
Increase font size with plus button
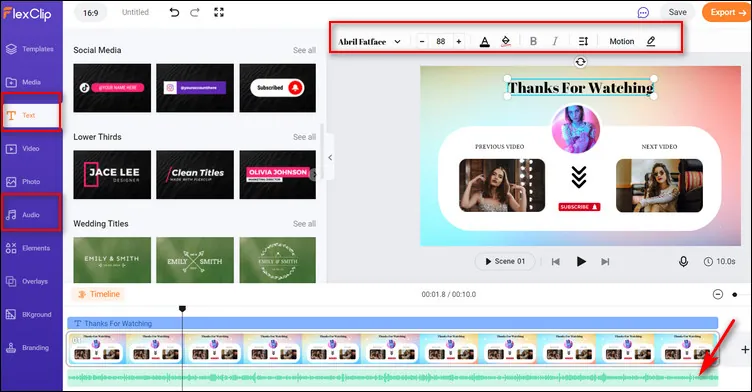pyautogui.click(x=459, y=42)
